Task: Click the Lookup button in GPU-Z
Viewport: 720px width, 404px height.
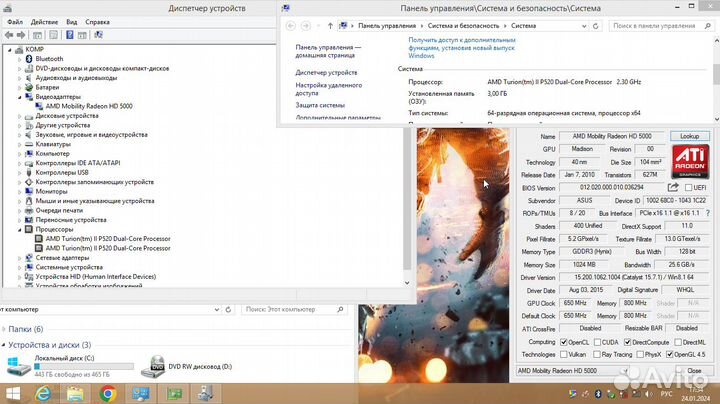Action: 689,136
